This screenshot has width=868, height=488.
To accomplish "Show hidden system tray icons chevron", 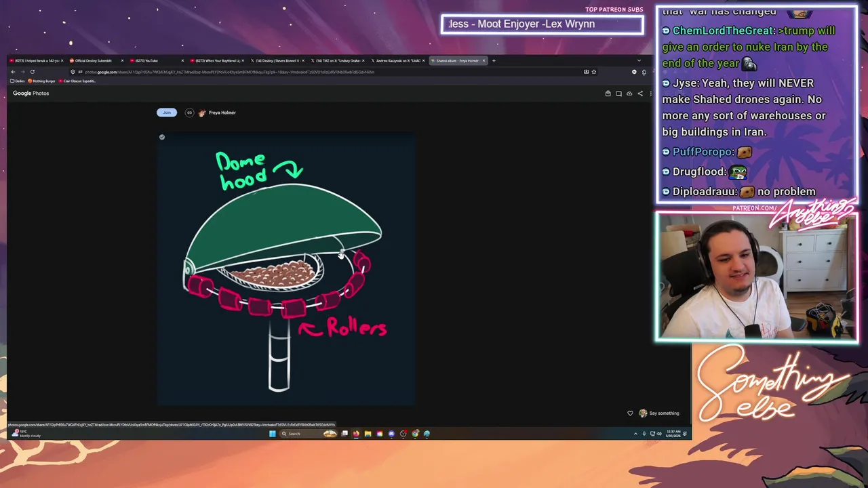I will click(x=635, y=434).
